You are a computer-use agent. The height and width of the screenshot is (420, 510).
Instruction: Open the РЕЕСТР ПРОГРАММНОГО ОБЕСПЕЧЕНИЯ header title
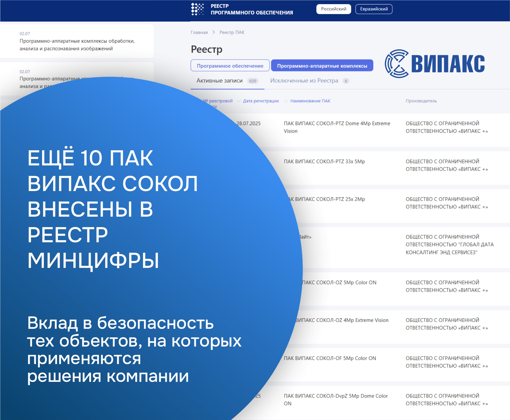click(x=252, y=9)
